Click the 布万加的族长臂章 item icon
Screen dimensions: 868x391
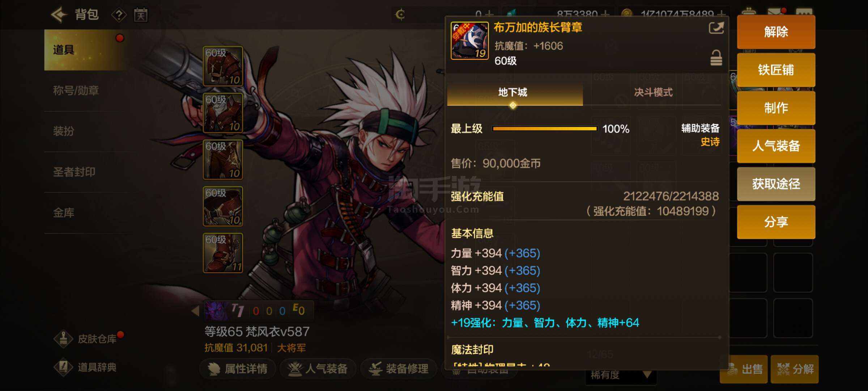[469, 41]
